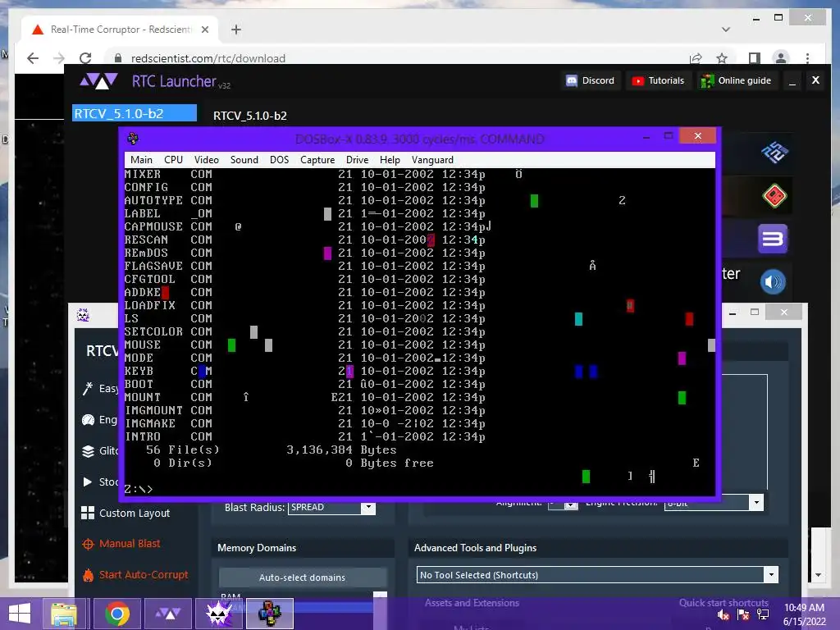Screen dimensions: 840x630
Task: Open the Sound menu in DOSBox-X
Action: click(244, 160)
